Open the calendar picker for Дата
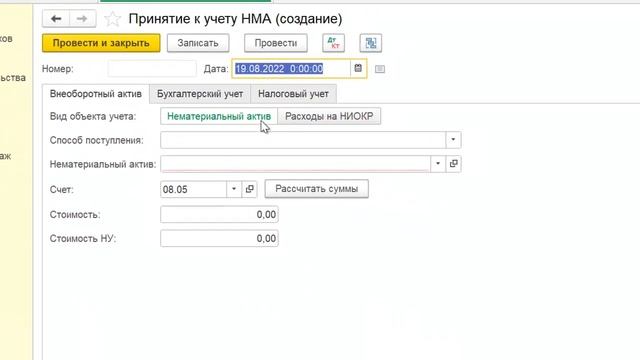The height and width of the screenshot is (360, 640). click(x=358, y=69)
